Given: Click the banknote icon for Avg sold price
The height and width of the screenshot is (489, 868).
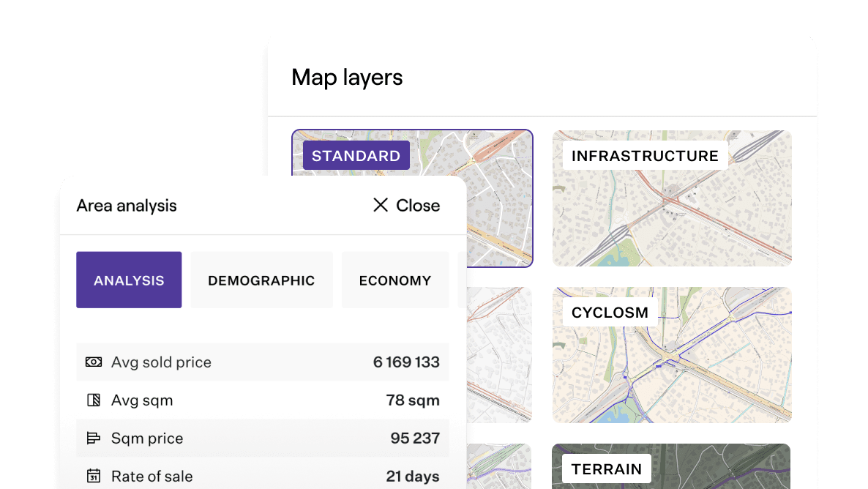Looking at the screenshot, I should [94, 362].
